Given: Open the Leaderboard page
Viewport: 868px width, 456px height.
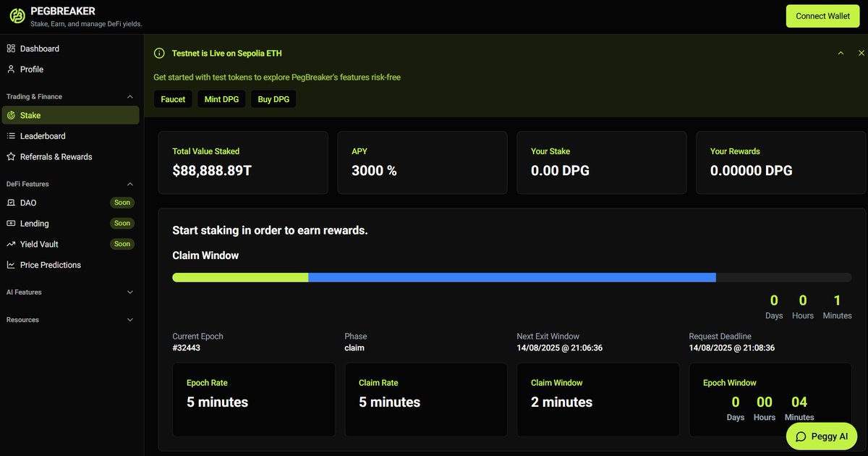Looking at the screenshot, I should (70, 136).
